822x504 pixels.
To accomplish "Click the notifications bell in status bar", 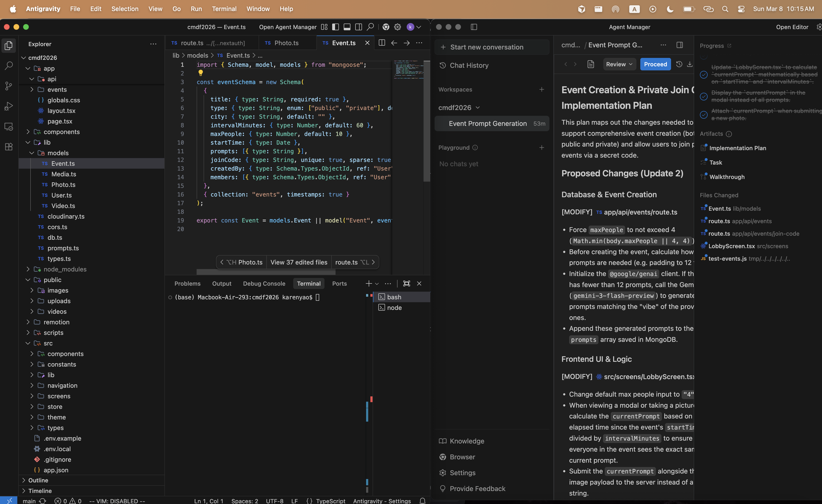I will point(422,500).
